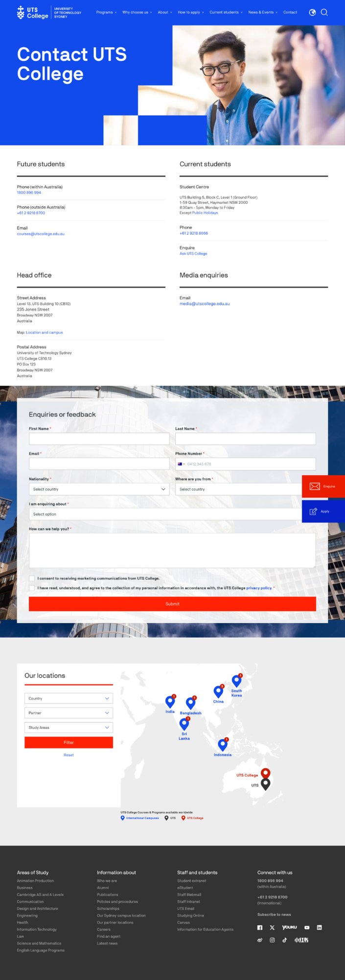This screenshot has height=980, width=345.
Task: Expand the About nav menu
Action: point(165,12)
